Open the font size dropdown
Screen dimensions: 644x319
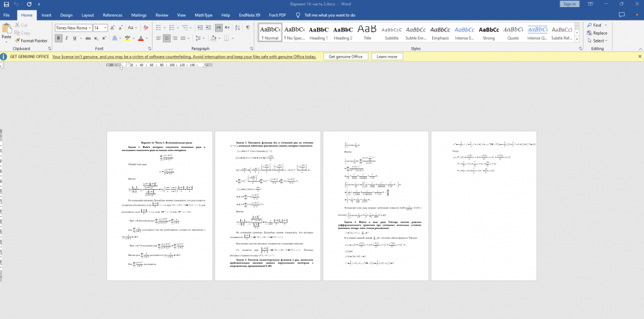coord(105,28)
